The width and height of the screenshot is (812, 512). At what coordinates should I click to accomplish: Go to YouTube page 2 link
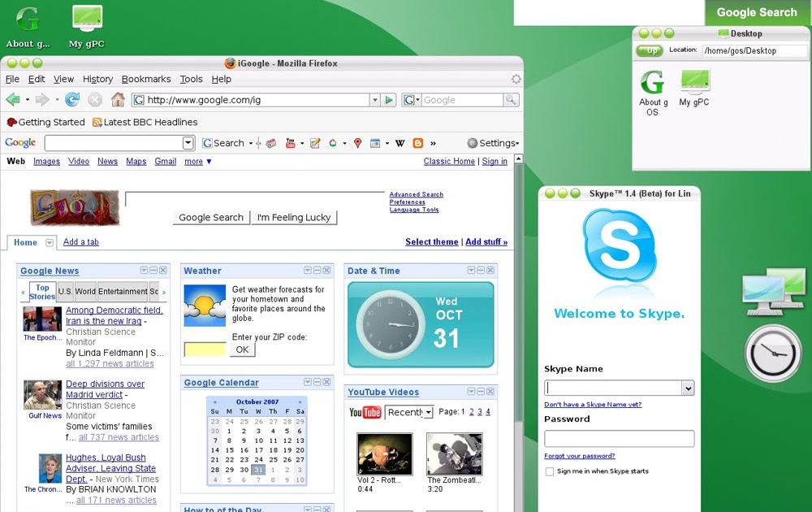tap(471, 412)
